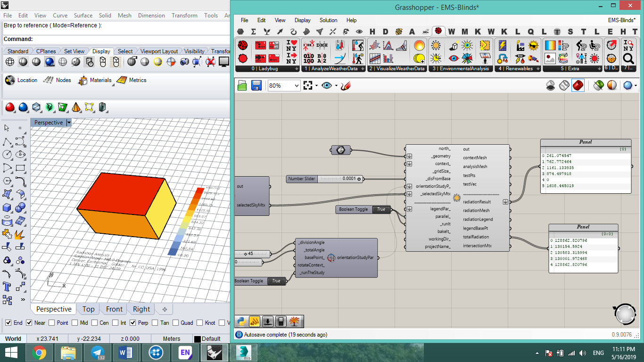Open the Solution menu in Grasshopper
This screenshot has width=644, height=362.
(x=328, y=20)
